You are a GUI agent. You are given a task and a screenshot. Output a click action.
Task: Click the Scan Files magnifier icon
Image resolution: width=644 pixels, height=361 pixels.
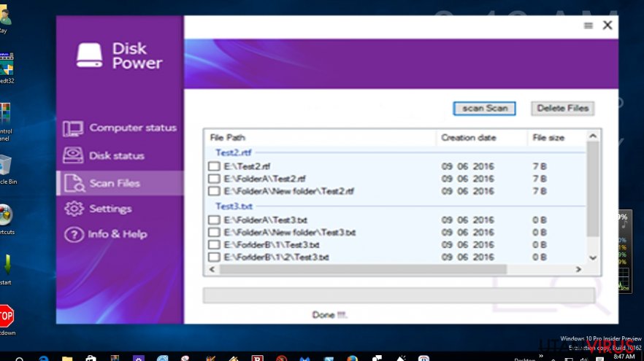coord(73,183)
